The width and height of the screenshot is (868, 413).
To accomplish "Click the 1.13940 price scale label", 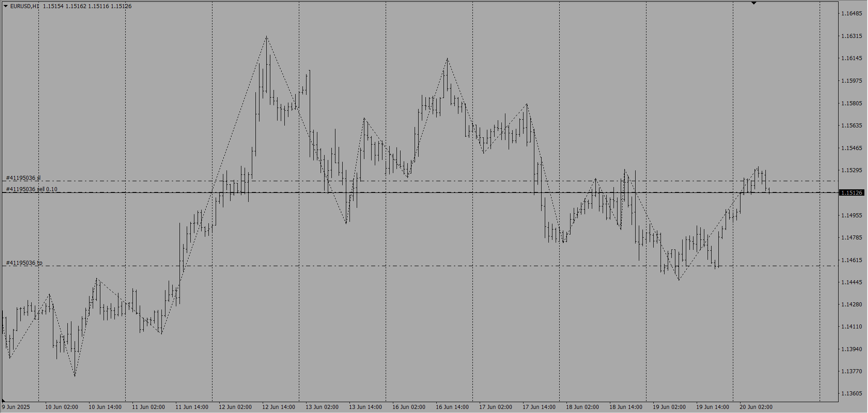I will click(x=851, y=349).
